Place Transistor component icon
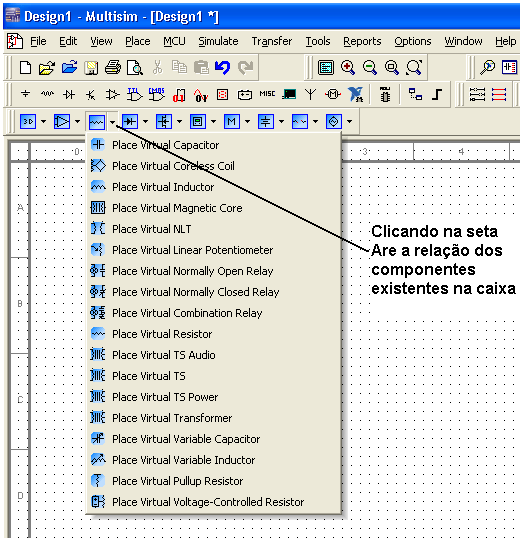The height and width of the screenshot is (538, 520). coord(91,94)
